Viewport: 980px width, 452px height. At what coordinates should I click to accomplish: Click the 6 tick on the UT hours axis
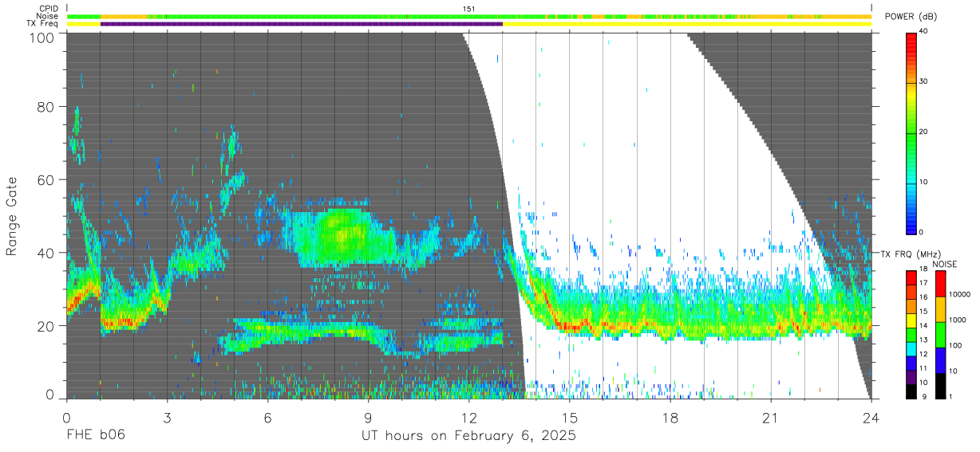[x=267, y=418]
